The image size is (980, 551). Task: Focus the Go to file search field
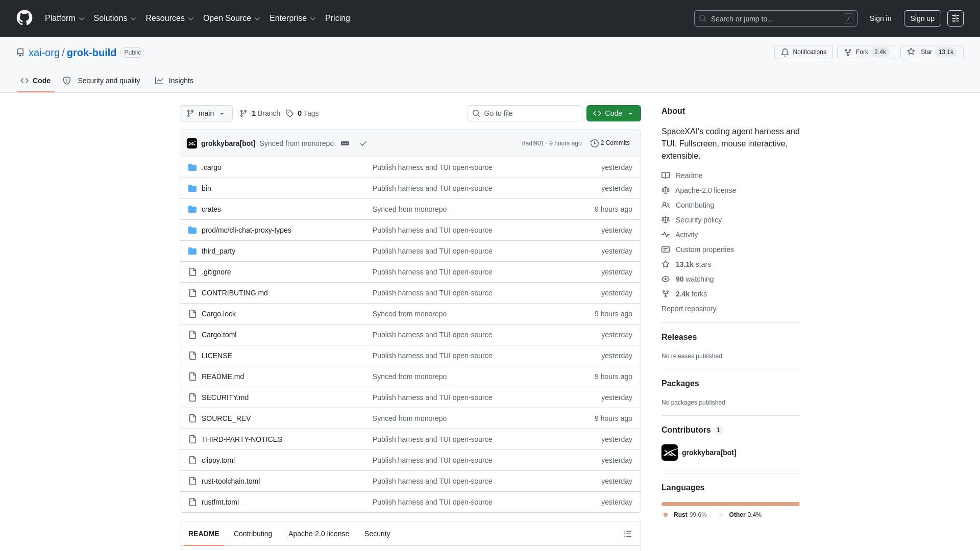tap(525, 113)
